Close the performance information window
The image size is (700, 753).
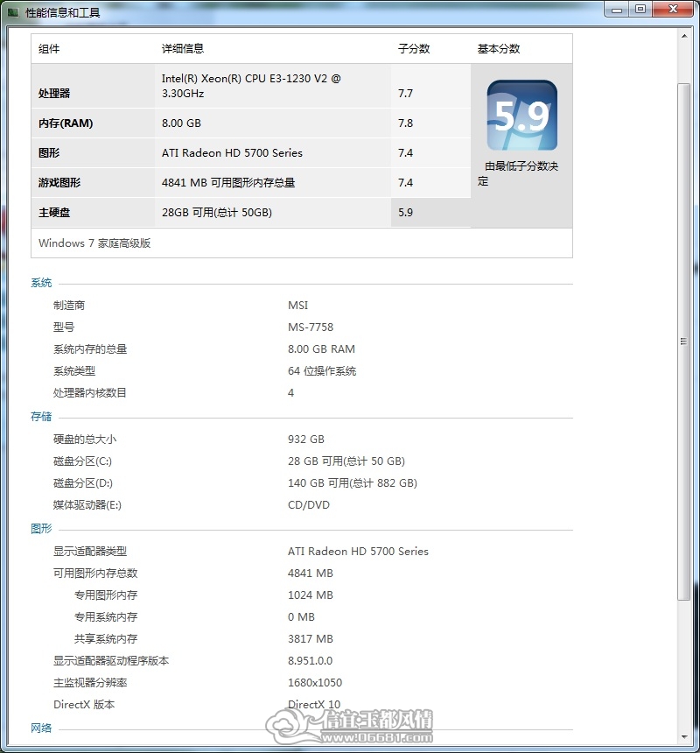[x=673, y=9]
